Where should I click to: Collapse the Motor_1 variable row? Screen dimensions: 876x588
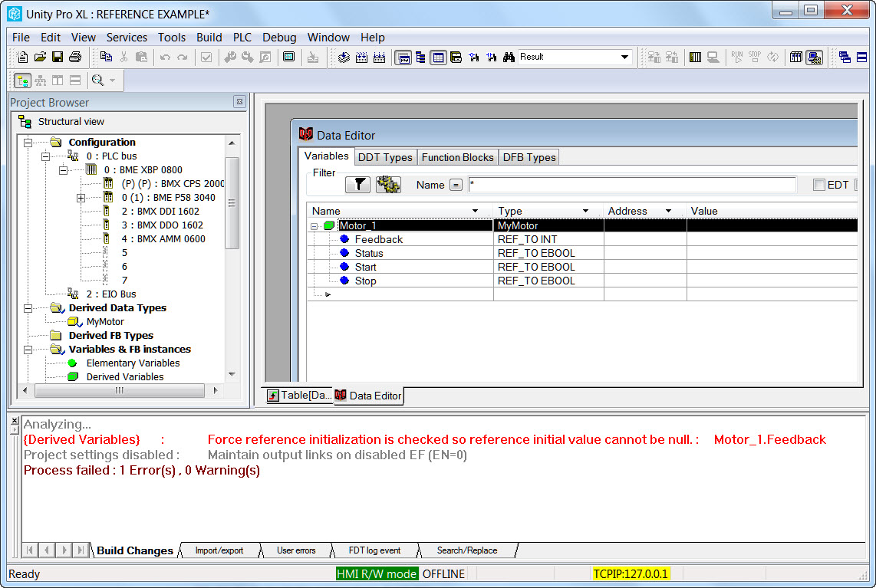click(x=314, y=226)
